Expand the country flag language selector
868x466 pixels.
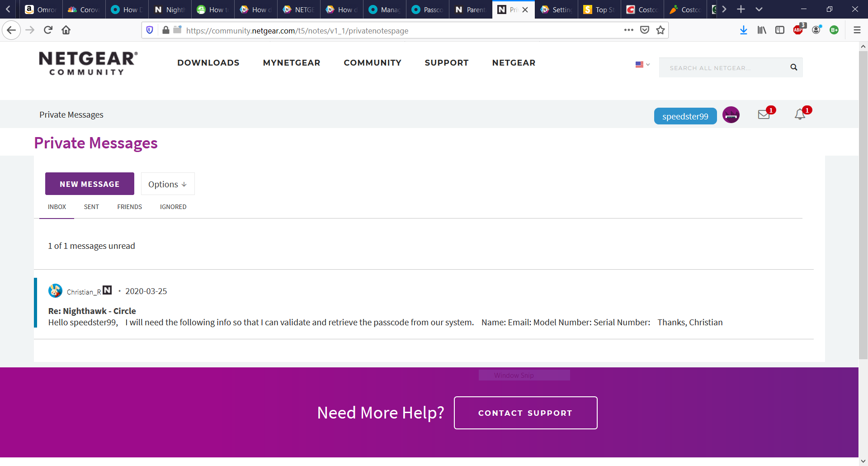point(642,64)
